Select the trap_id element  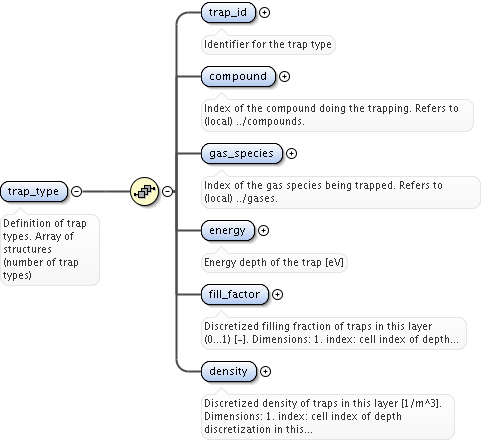(228, 13)
